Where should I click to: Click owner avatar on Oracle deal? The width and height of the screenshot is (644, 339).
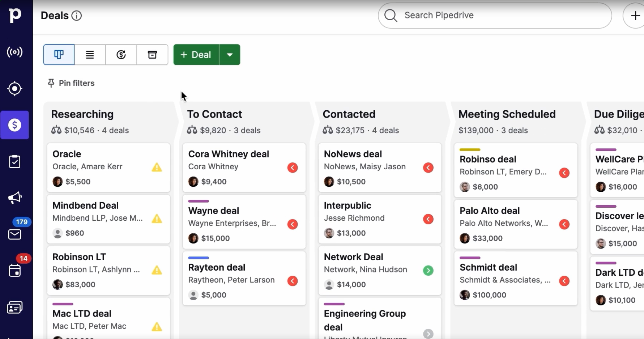[x=57, y=182]
